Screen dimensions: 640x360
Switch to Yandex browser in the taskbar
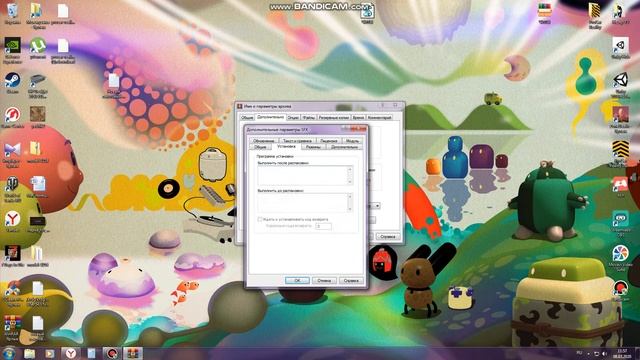pos(71,353)
